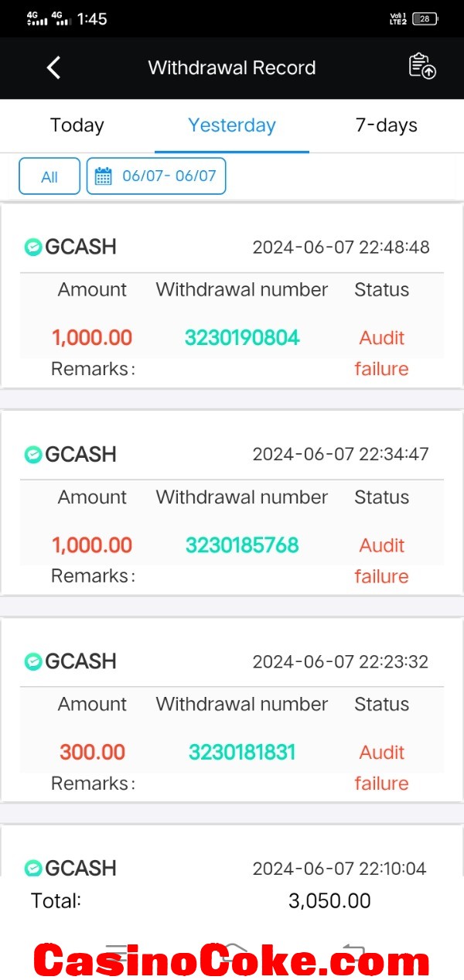Check the battery indicator in status bar
Image resolution: width=464 pixels, height=980 pixels.
point(425,19)
